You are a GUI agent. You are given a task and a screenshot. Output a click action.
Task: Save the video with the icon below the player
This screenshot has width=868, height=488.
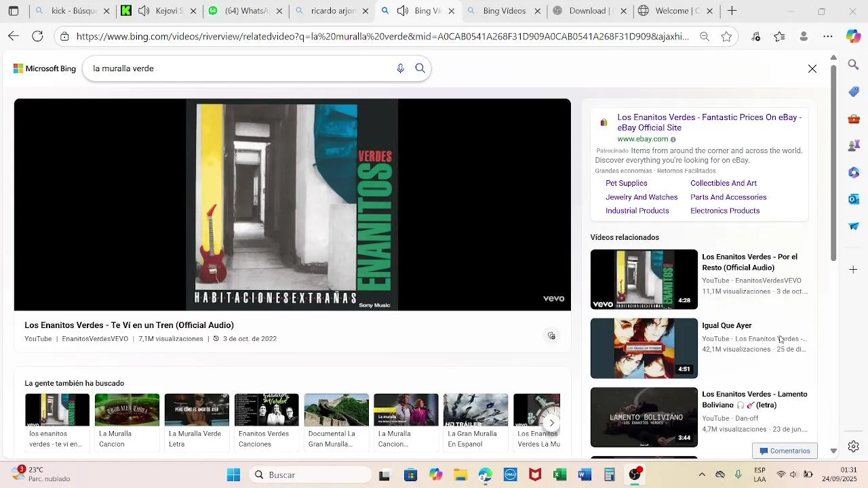(x=551, y=336)
